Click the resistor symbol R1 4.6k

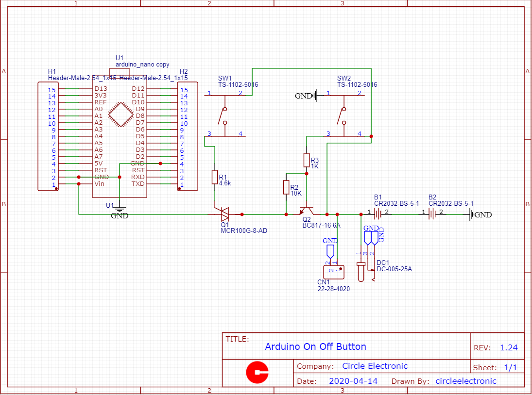point(214,178)
